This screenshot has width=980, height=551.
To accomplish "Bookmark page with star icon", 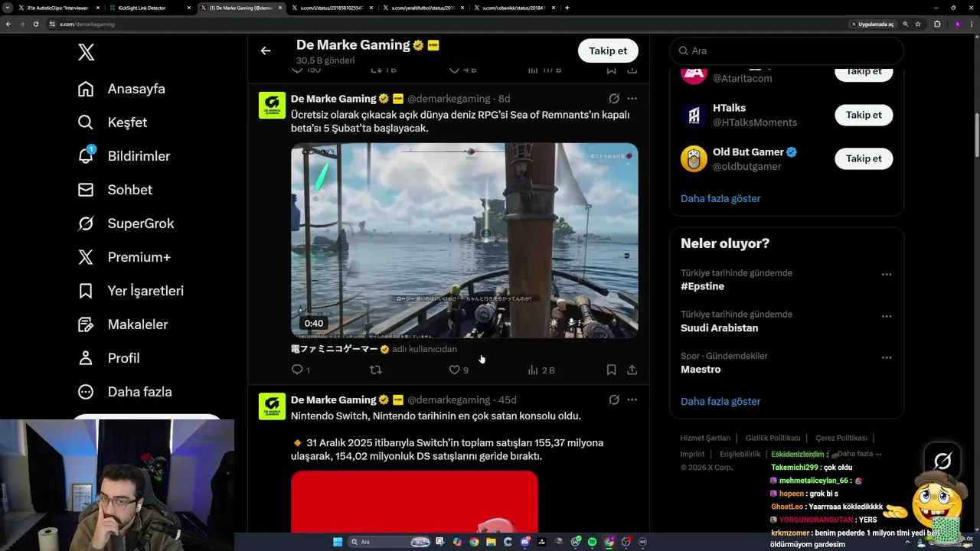I will tap(918, 24).
